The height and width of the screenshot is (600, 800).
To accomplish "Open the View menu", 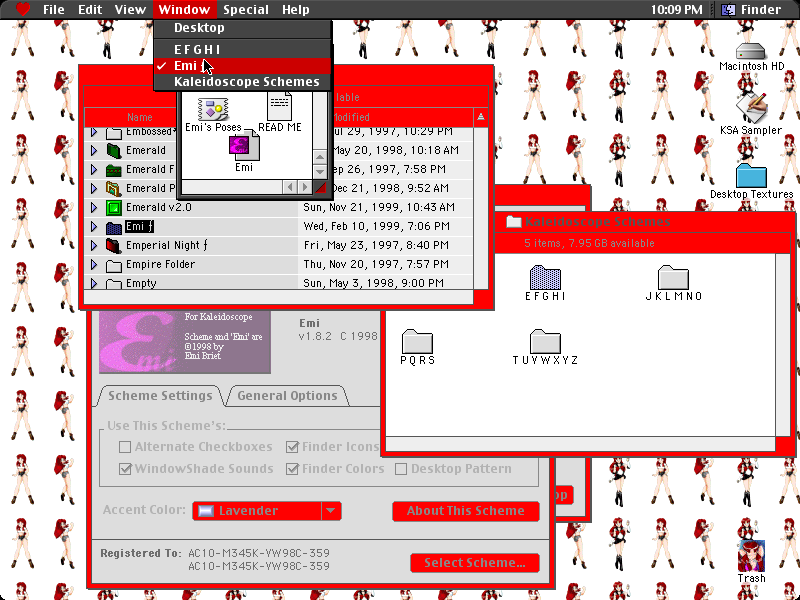I will (x=130, y=9).
